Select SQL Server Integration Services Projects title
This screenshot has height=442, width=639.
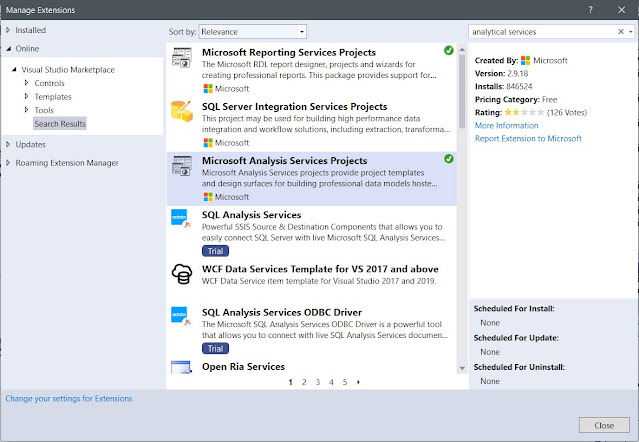coord(295,107)
